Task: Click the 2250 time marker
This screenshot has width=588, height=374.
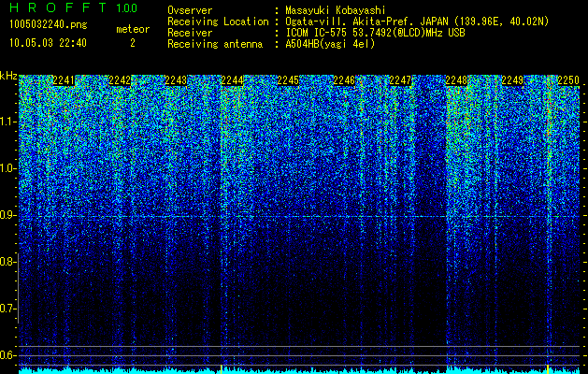Action: (568, 80)
